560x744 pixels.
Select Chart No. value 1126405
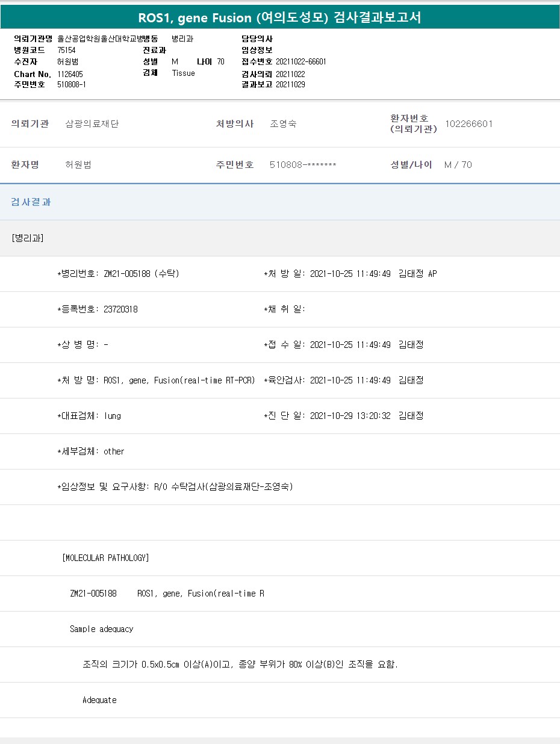[70, 73]
